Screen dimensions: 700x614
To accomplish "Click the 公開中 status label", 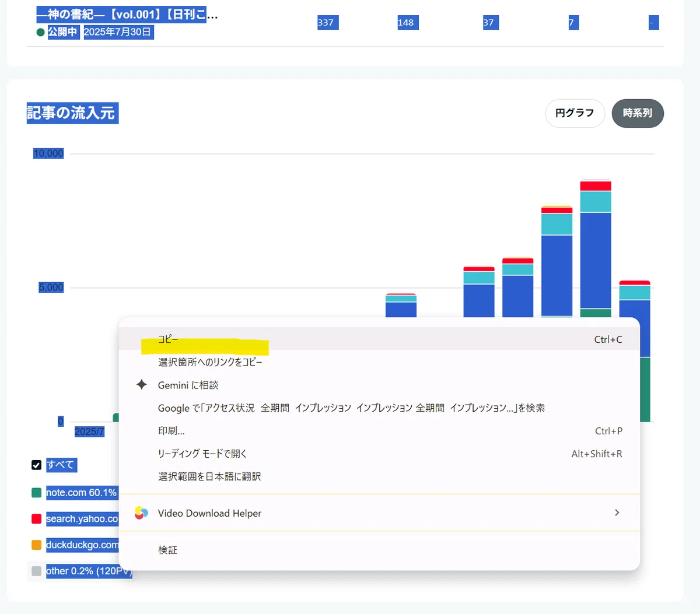I will pos(62,32).
